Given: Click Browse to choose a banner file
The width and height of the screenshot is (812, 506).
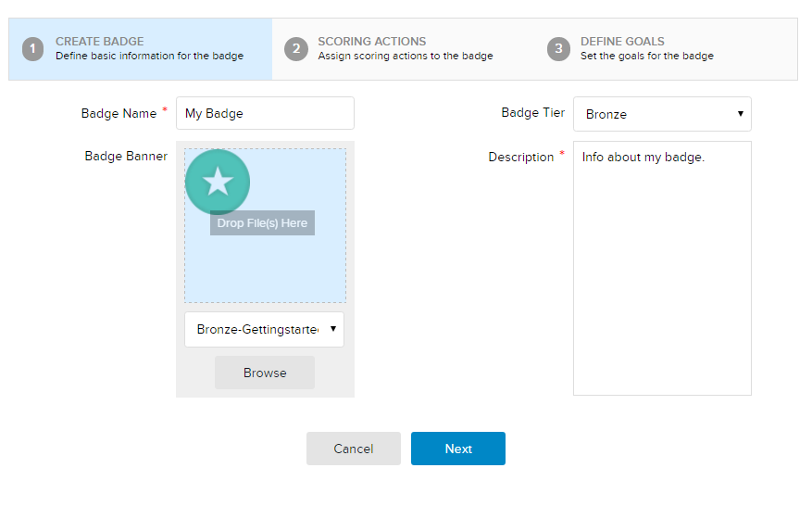Looking at the screenshot, I should pos(265,373).
